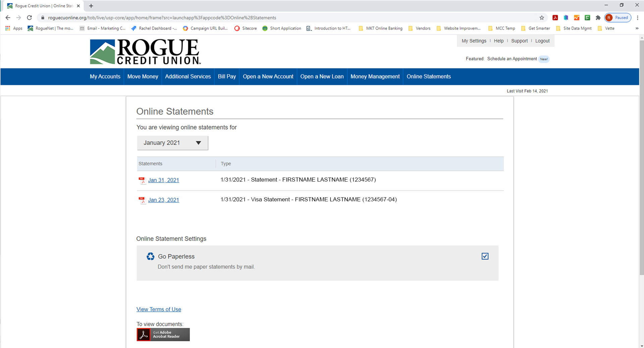
Task: Open Jan 23, 2021 statement link
Action: point(163,200)
